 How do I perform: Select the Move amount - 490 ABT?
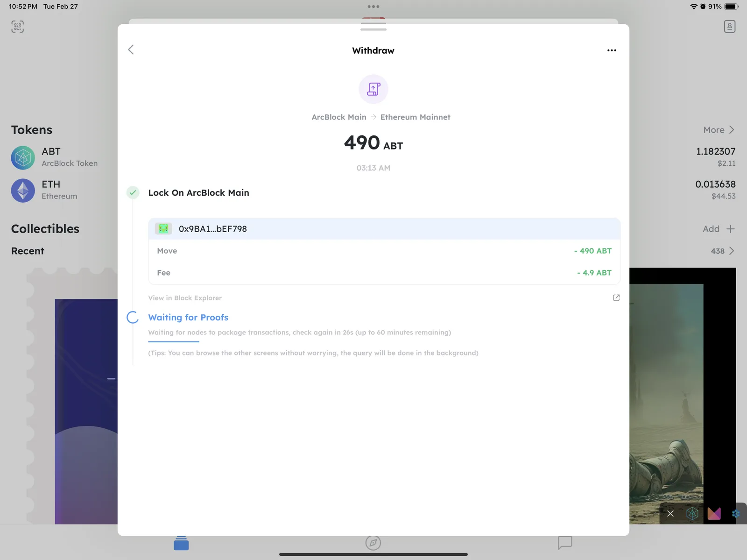pos(593,251)
